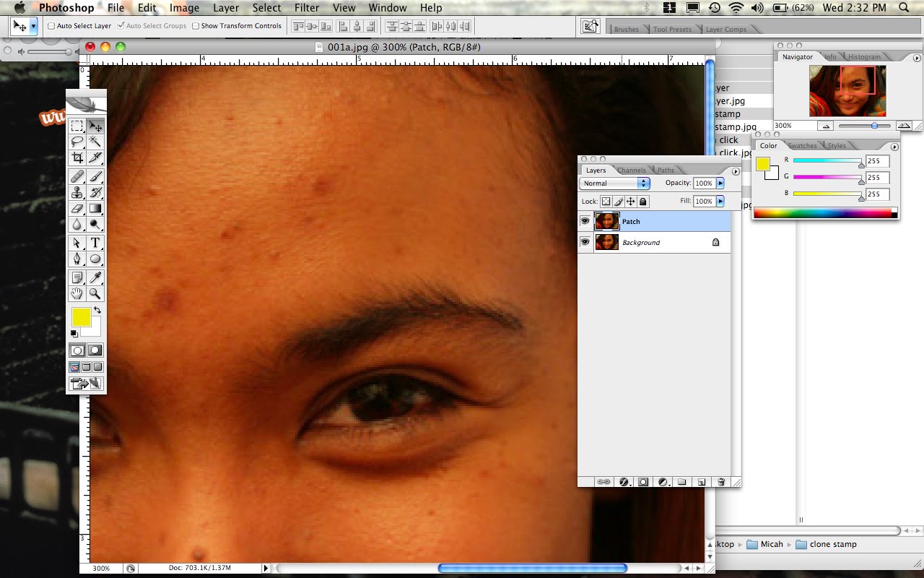924x578 pixels.
Task: Click the color spectrum ramp
Action: pyautogui.click(x=825, y=213)
